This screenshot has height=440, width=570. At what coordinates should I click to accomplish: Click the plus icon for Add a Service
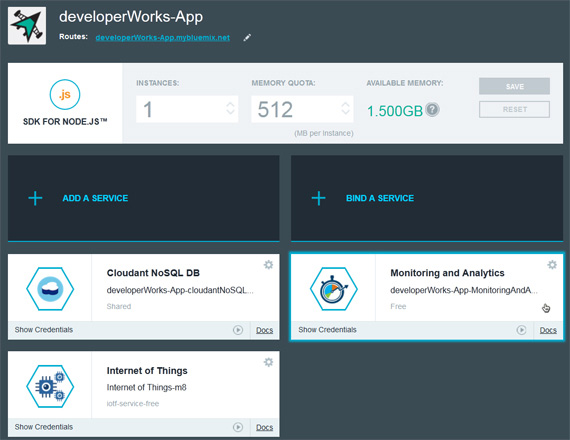35,198
